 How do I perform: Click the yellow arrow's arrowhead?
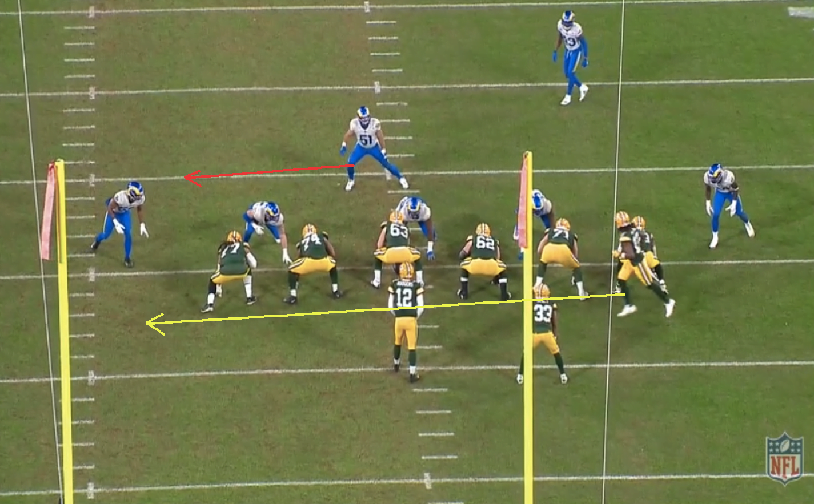point(151,324)
